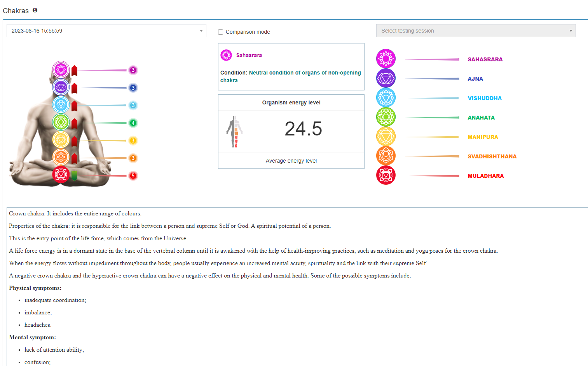
Task: Click the energy body figure in Organism energy panel
Action: tap(235, 131)
